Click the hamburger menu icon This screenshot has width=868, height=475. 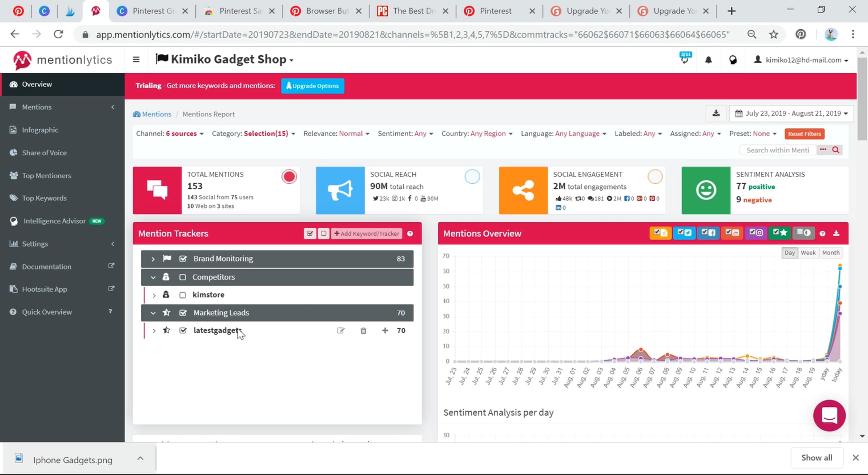(136, 60)
